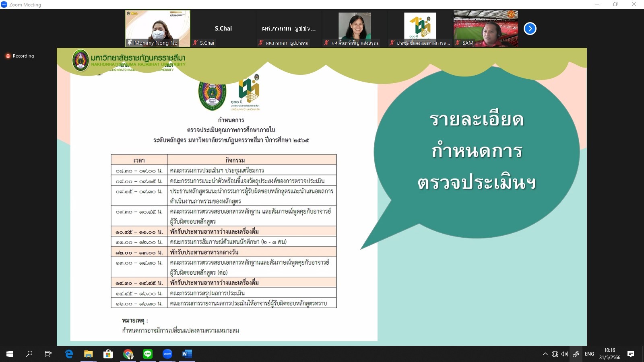Screen dimensions: 644x362
Task: Click the clock showing 10:16
Action: pos(609,354)
